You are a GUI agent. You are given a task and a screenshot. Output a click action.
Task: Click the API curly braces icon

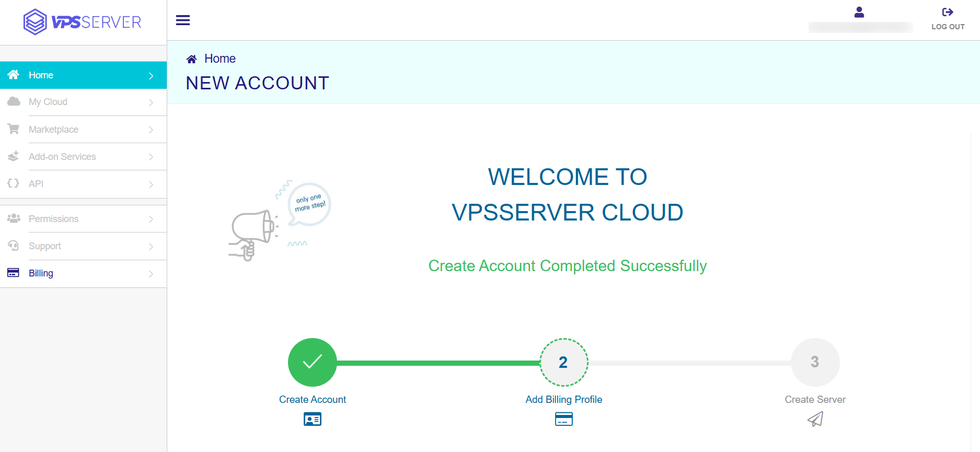point(14,183)
